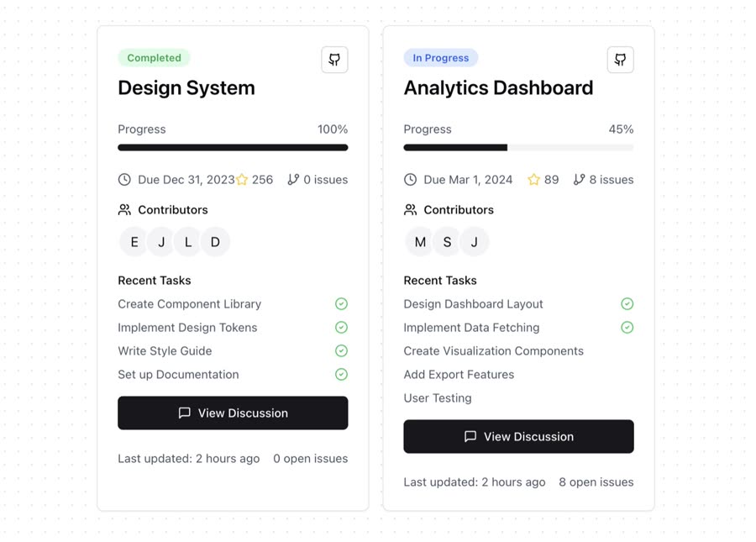Click the clock icon by Due Mar 1, 2024
This screenshot has height=542, width=756.
(410, 180)
